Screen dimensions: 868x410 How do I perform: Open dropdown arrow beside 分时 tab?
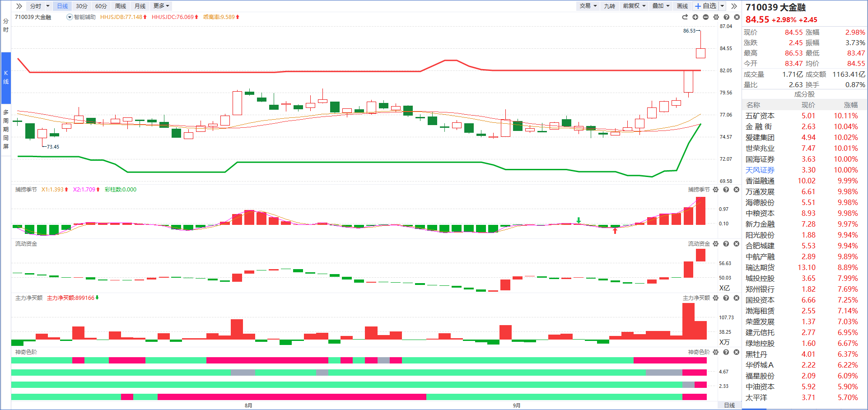(48, 6)
